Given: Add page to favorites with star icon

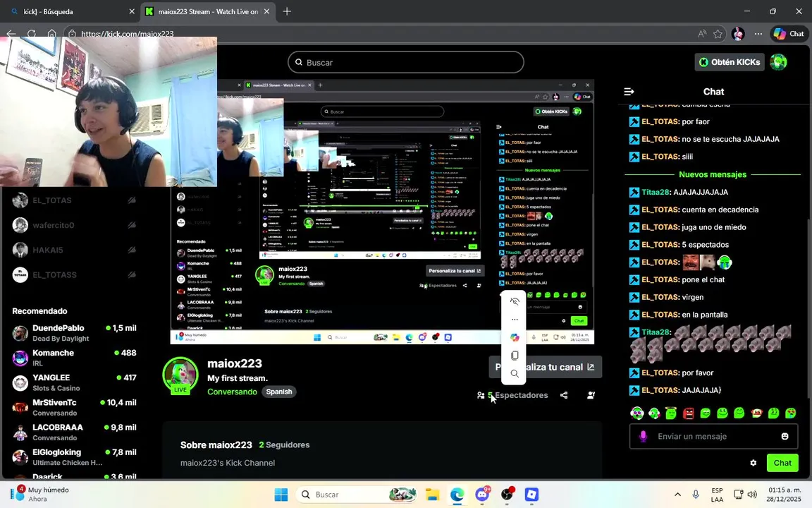Looking at the screenshot, I should (718, 34).
